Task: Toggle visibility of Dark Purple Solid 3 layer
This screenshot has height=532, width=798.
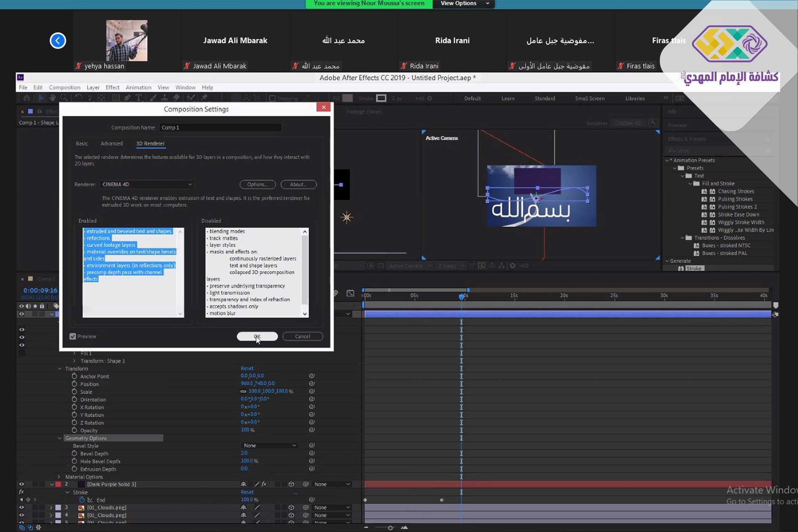Action: pyautogui.click(x=22, y=484)
